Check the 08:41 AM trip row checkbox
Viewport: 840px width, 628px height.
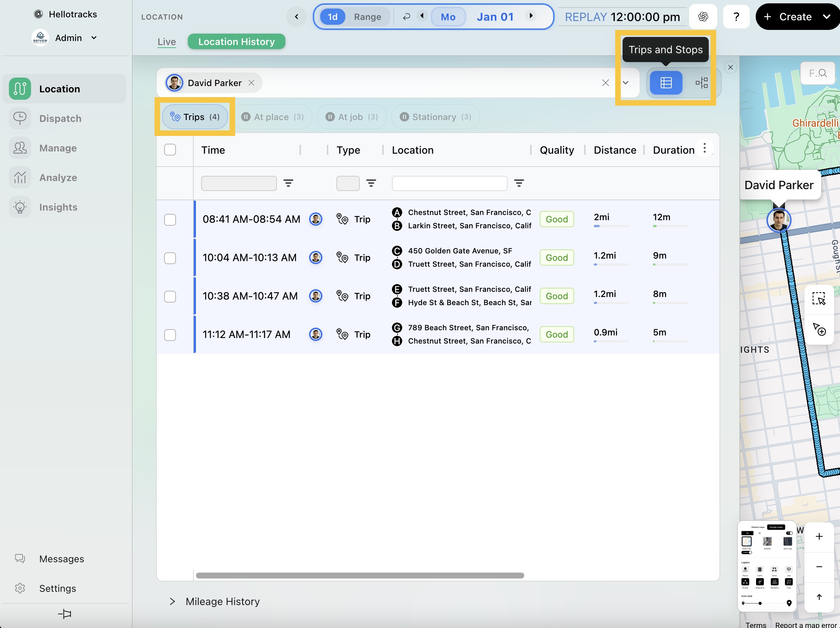(x=170, y=220)
